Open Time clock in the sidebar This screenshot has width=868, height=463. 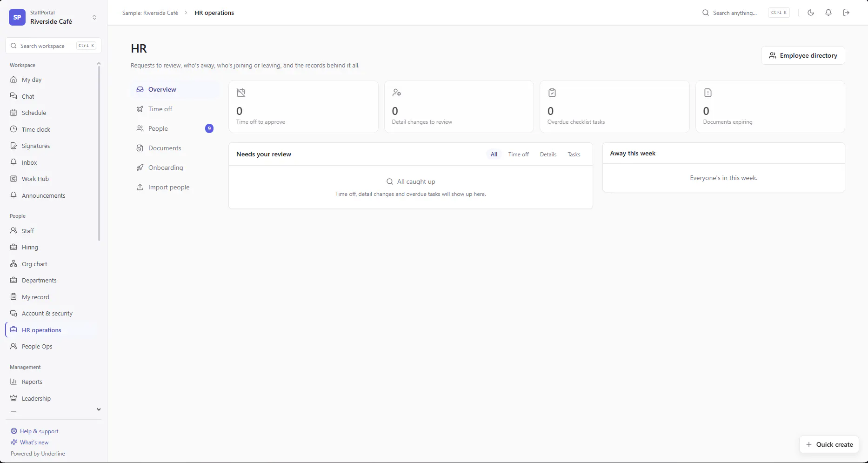52,129
